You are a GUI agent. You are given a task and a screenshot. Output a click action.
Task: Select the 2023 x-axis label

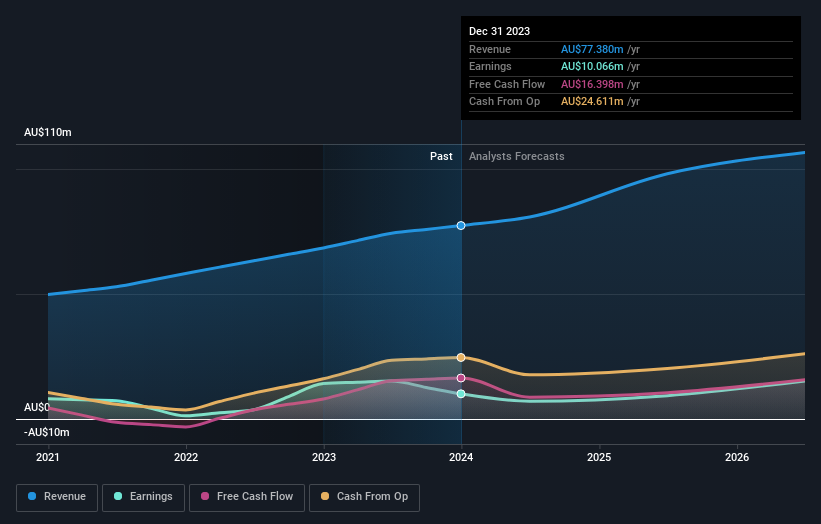pyautogui.click(x=324, y=457)
